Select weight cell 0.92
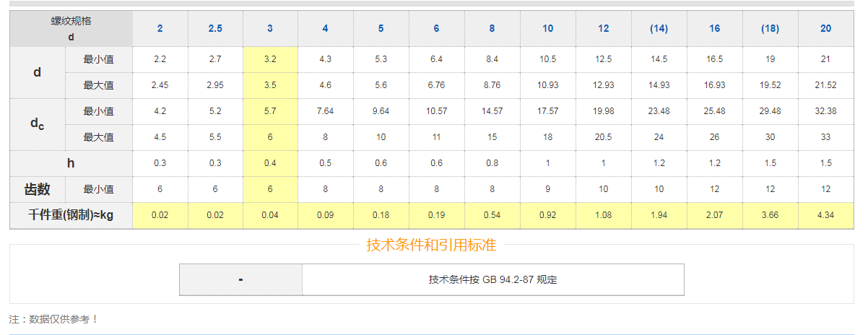Viewport: 868px width, 335px height. [548, 215]
